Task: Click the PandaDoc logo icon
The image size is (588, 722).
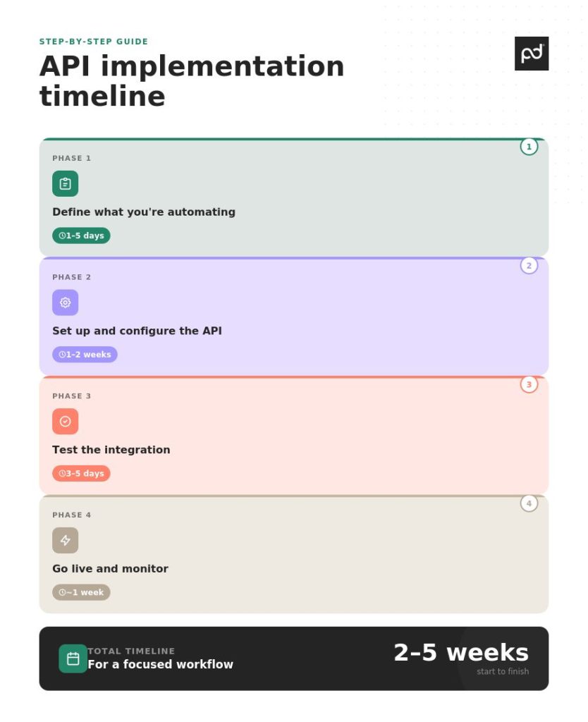Action: (531, 54)
